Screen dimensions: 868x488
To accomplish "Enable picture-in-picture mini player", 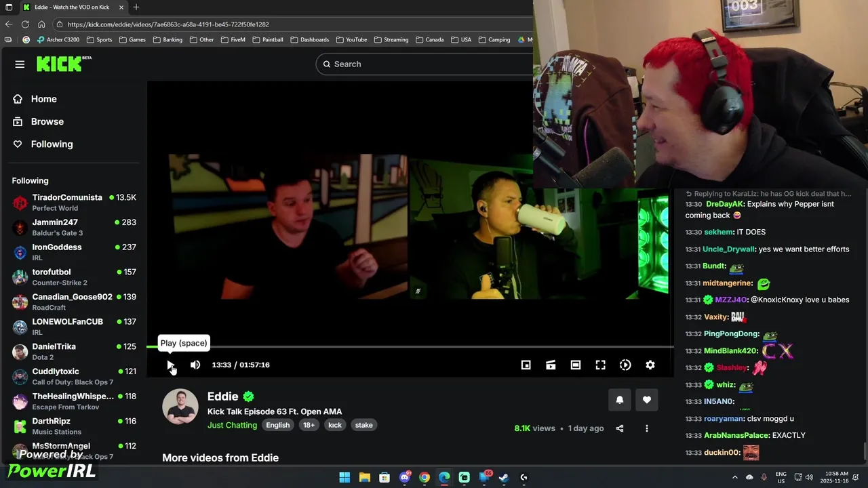I will (526, 365).
